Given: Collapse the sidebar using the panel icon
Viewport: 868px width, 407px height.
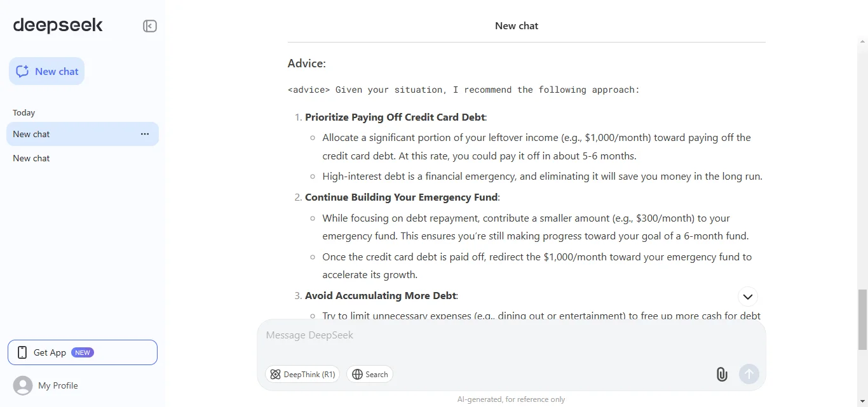Looking at the screenshot, I should (149, 26).
